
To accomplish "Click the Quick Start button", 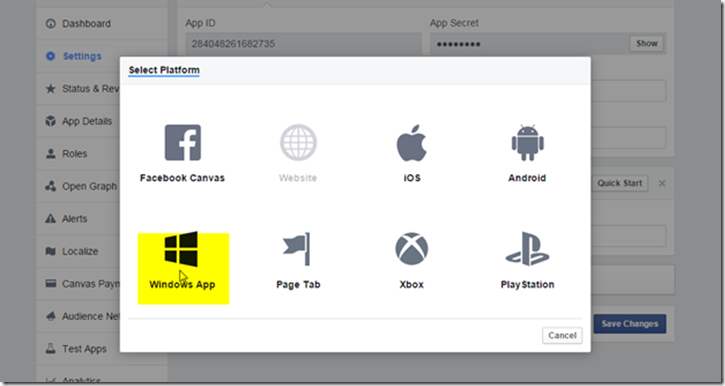I will (620, 183).
